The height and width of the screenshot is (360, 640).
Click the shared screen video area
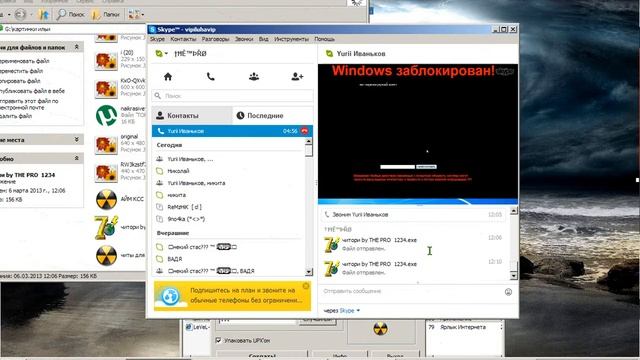click(418, 134)
